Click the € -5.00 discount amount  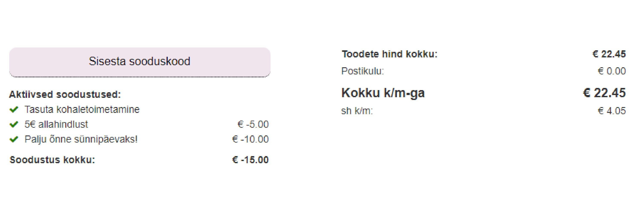coord(253,124)
